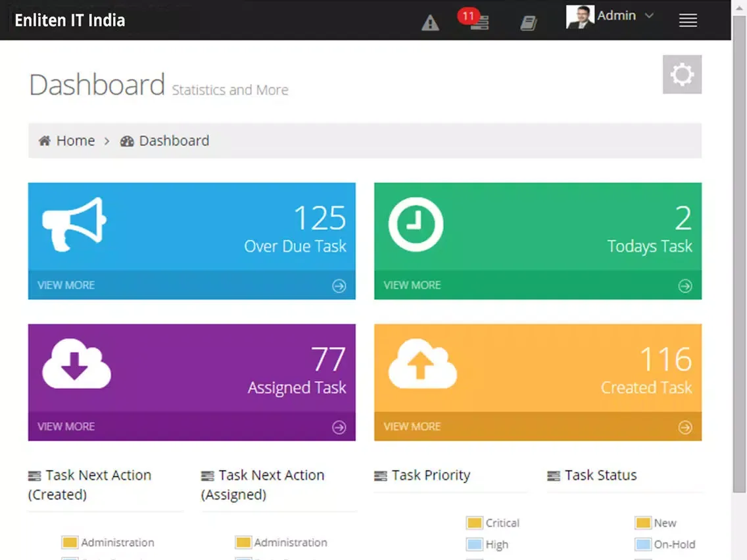Click the cloud download icon on Assigned Task
This screenshot has width=747, height=560.
click(77, 364)
